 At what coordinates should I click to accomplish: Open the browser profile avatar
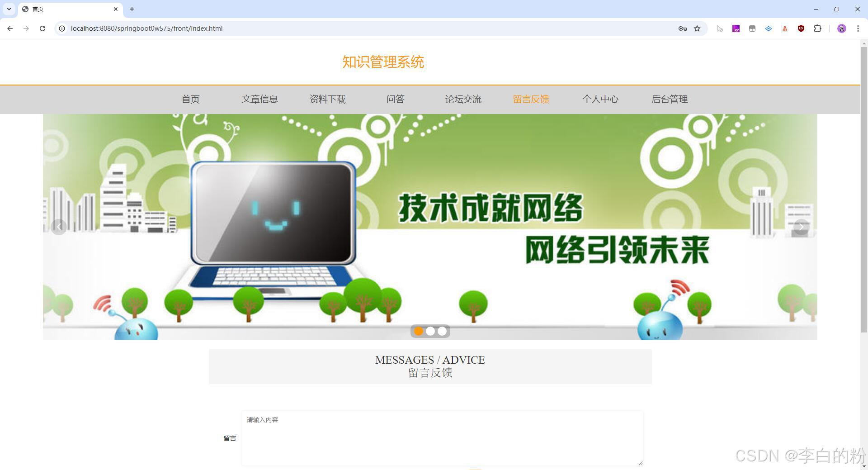pyautogui.click(x=841, y=28)
